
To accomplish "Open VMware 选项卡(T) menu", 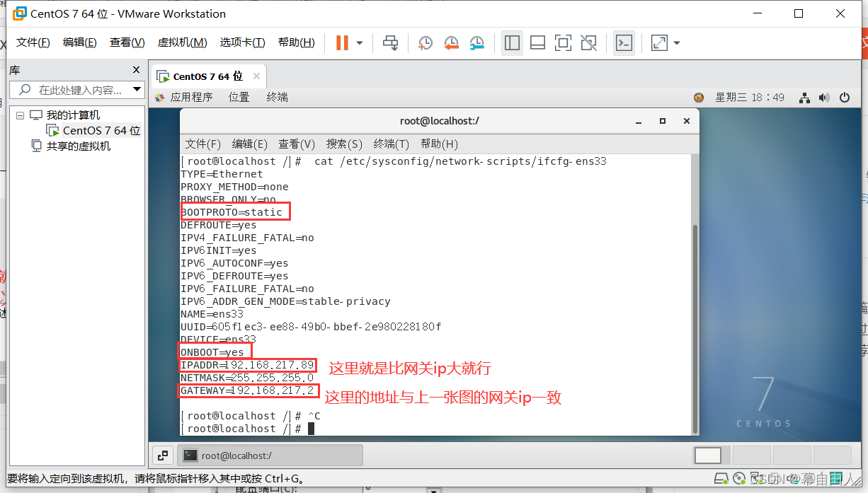I will [x=242, y=42].
